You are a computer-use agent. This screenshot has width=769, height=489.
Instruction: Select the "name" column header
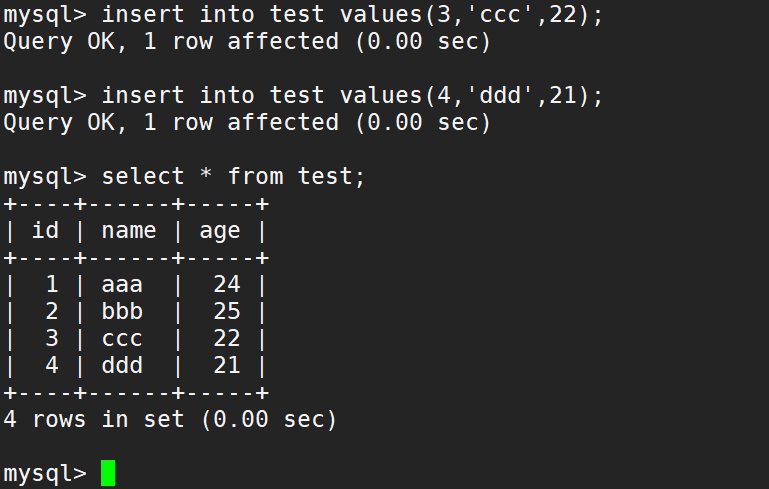(129, 231)
